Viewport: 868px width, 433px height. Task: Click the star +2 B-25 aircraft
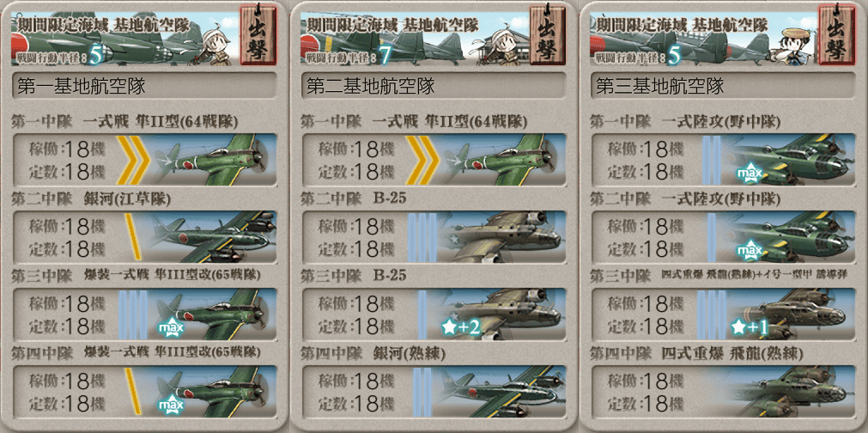point(502,314)
